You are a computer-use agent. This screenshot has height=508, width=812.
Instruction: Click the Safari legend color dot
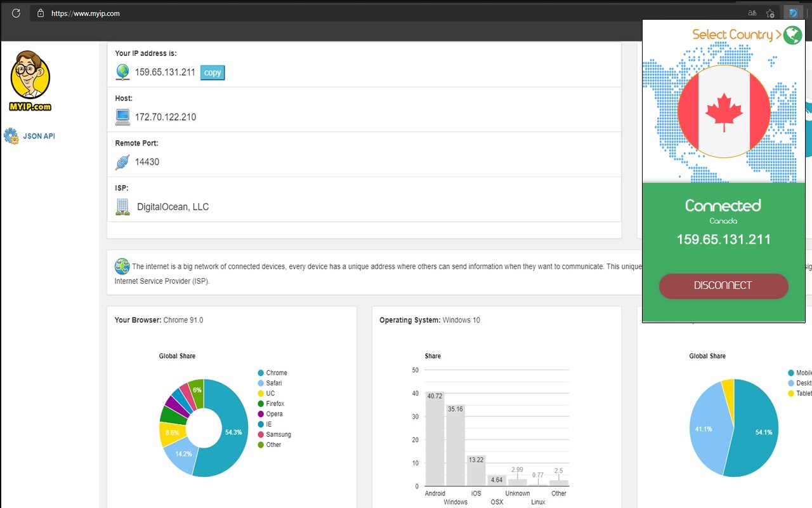(261, 383)
